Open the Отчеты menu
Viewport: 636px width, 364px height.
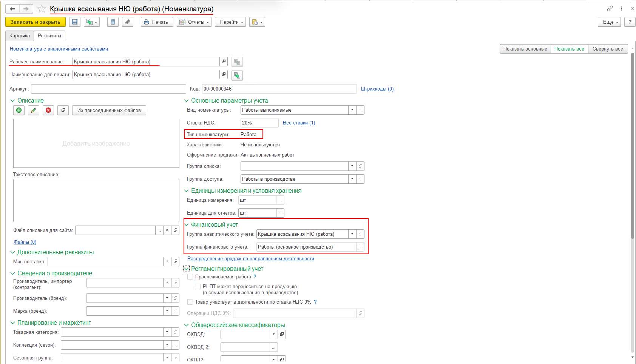tap(194, 22)
